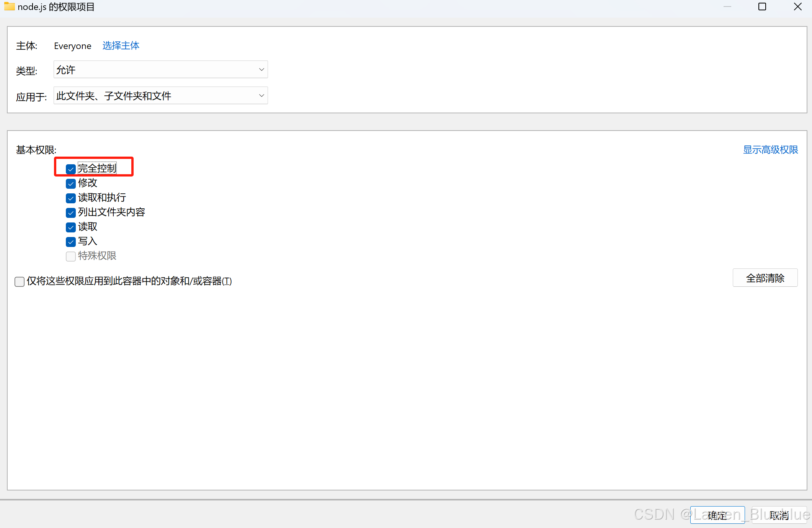The image size is (812, 528).
Task: Toggle the 读取 permission checkbox
Action: pyautogui.click(x=71, y=227)
